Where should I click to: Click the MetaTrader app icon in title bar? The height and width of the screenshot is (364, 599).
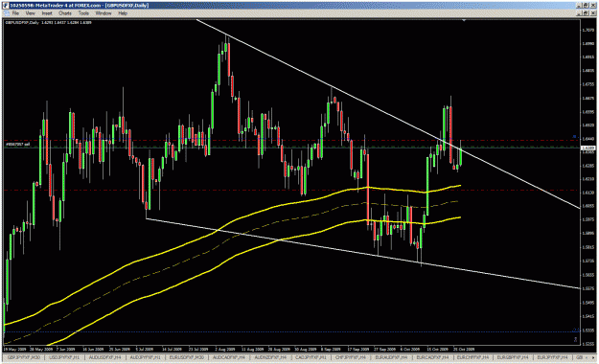pyautogui.click(x=6, y=6)
